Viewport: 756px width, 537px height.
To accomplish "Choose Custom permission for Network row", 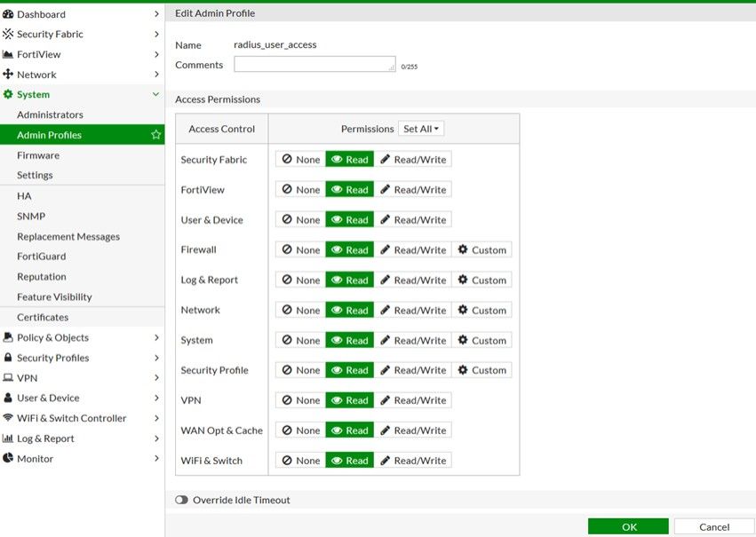I will pyautogui.click(x=481, y=310).
